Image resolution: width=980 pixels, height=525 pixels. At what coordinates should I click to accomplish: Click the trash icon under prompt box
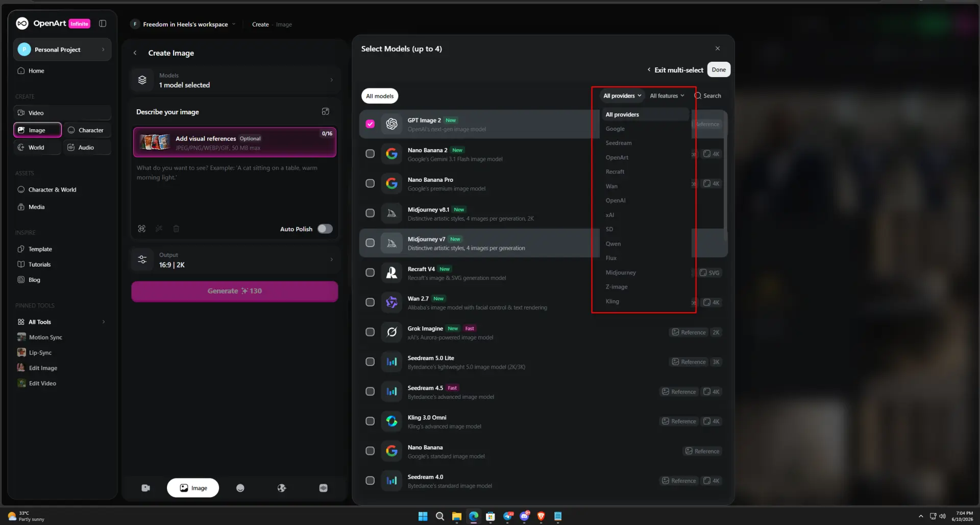[176, 229]
